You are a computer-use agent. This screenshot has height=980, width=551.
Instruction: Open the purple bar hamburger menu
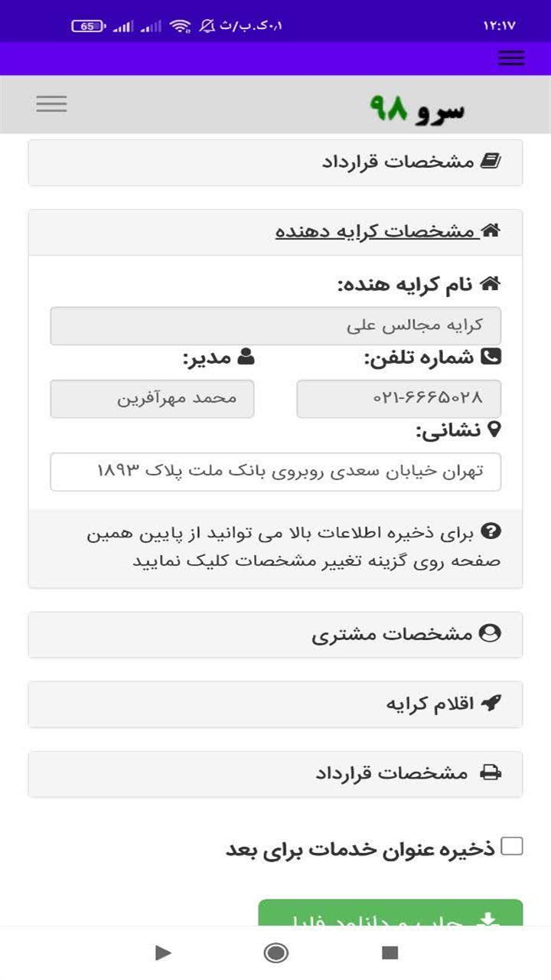click(510, 58)
